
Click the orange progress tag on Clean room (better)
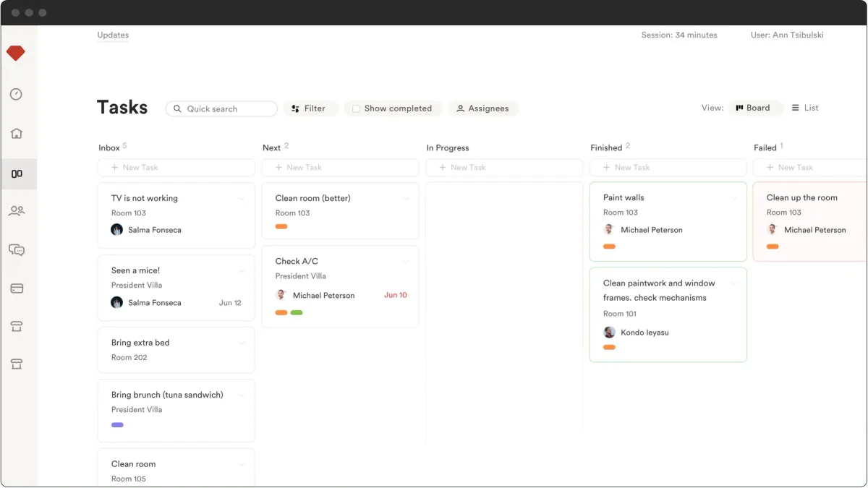pyautogui.click(x=282, y=226)
